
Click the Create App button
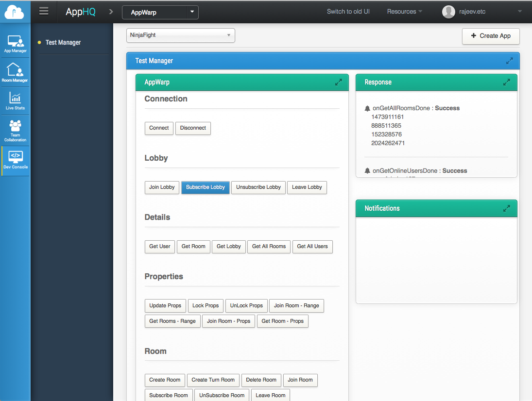491,36
